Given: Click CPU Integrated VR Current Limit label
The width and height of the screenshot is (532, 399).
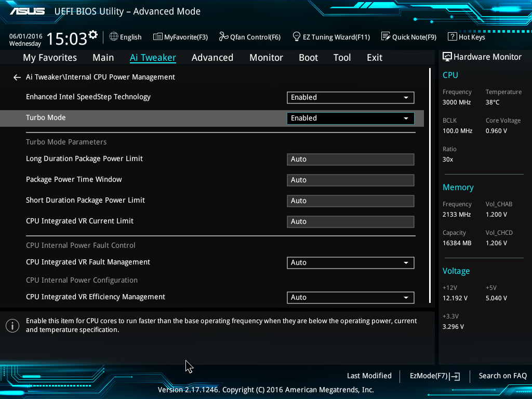Looking at the screenshot, I should pos(79,221).
